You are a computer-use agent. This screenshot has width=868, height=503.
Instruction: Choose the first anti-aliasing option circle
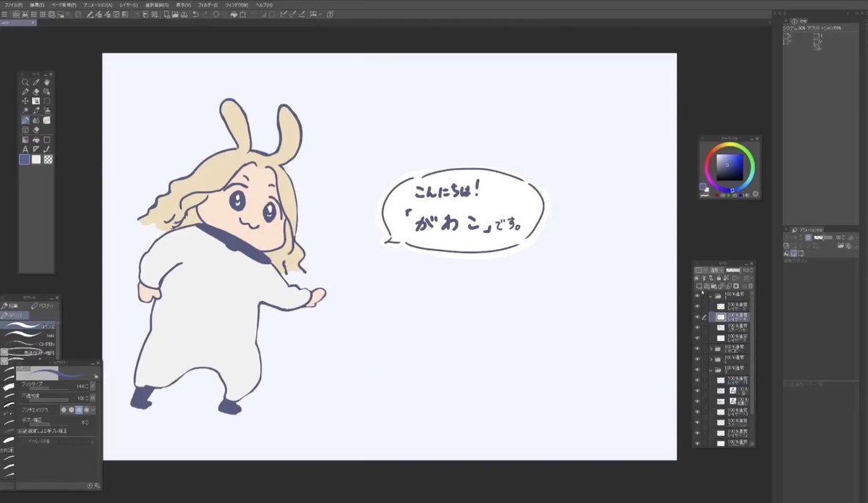tap(64, 410)
